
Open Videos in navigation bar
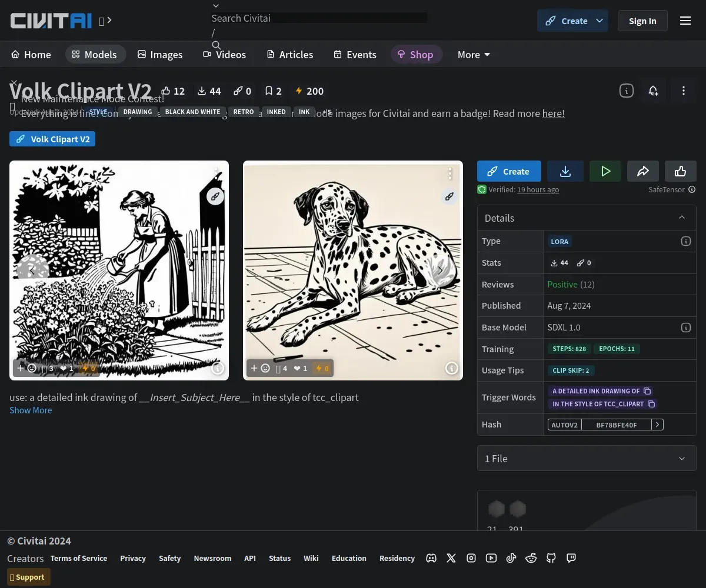coord(225,55)
